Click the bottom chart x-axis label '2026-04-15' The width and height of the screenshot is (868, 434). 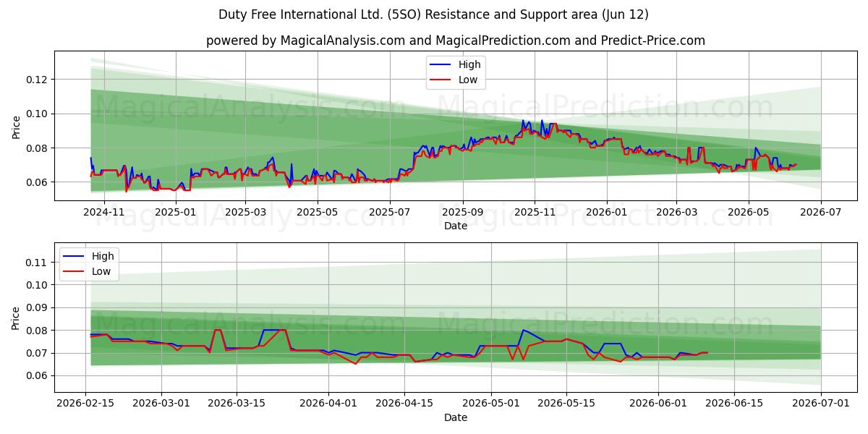pyautogui.click(x=404, y=404)
